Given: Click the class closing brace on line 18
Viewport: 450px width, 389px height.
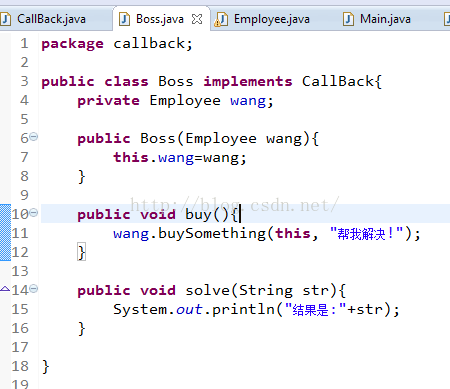Looking at the screenshot, I should click(x=46, y=367).
